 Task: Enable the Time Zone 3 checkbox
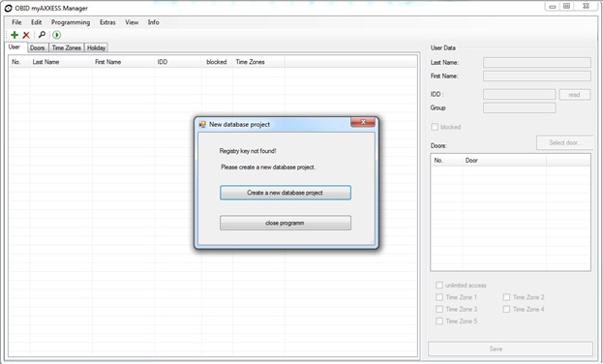coord(439,309)
